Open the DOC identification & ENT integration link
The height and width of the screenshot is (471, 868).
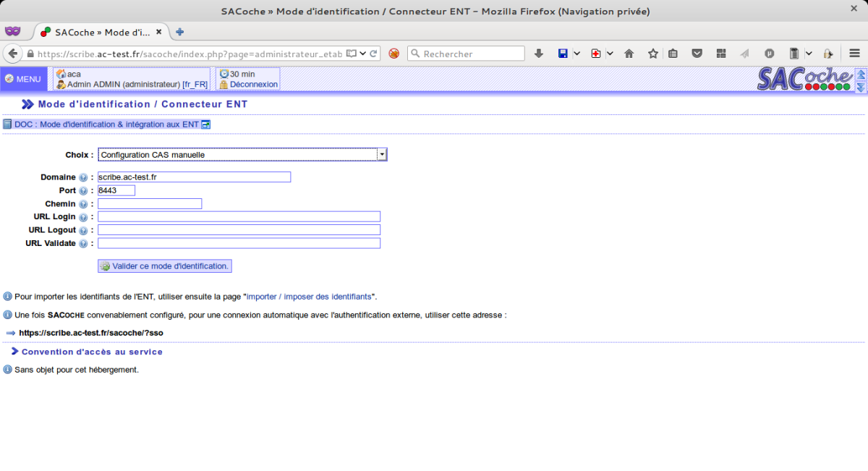[x=106, y=124]
